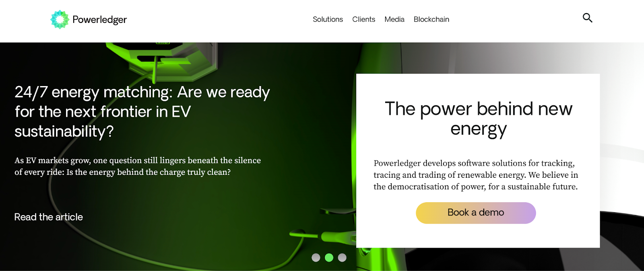Click the "Powerledger develops software solutions" paragraph
The image size is (644, 271).
coord(476,175)
